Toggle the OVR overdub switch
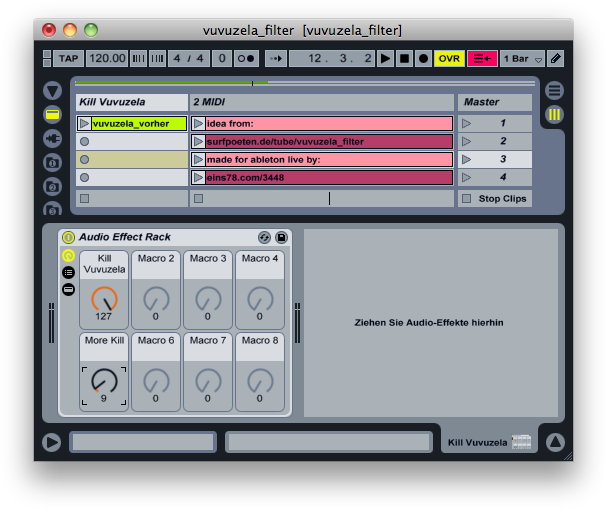Screen dimensions: 606x509 pyautogui.click(x=449, y=59)
